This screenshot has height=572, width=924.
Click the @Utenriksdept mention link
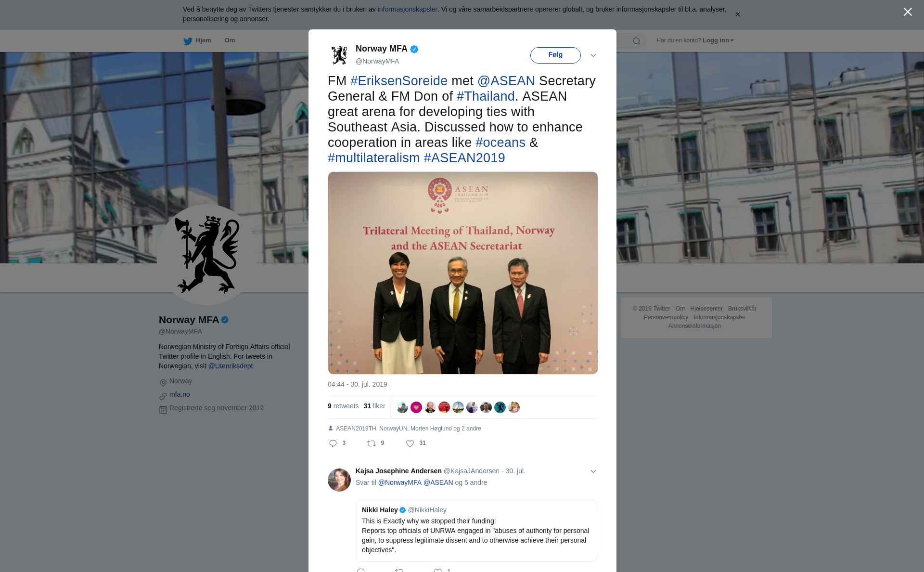pos(231,366)
